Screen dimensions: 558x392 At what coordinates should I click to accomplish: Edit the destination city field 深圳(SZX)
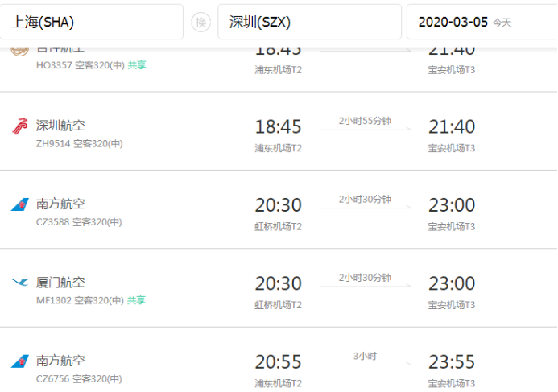pyautogui.click(x=309, y=23)
